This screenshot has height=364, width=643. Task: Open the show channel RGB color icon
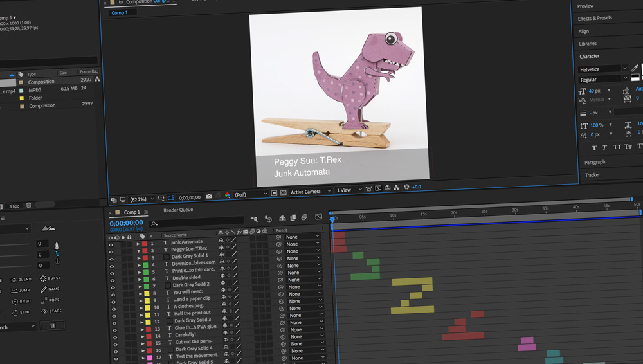tap(228, 195)
